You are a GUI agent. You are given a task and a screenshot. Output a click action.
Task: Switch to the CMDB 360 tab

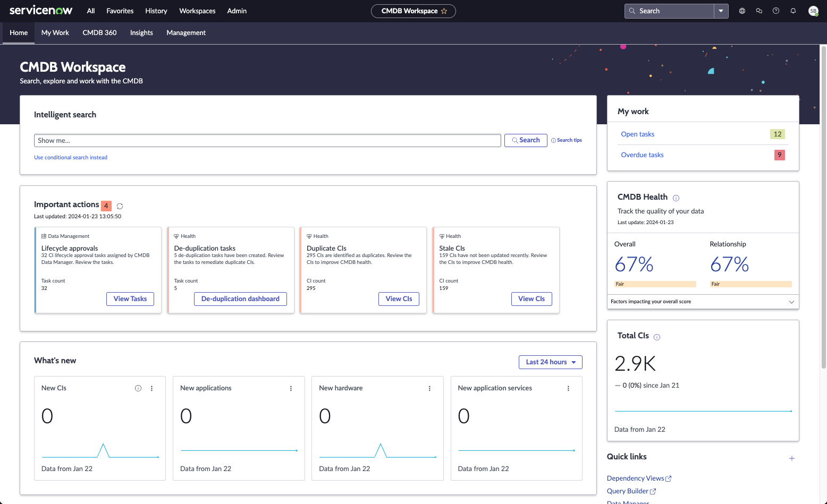99,32
